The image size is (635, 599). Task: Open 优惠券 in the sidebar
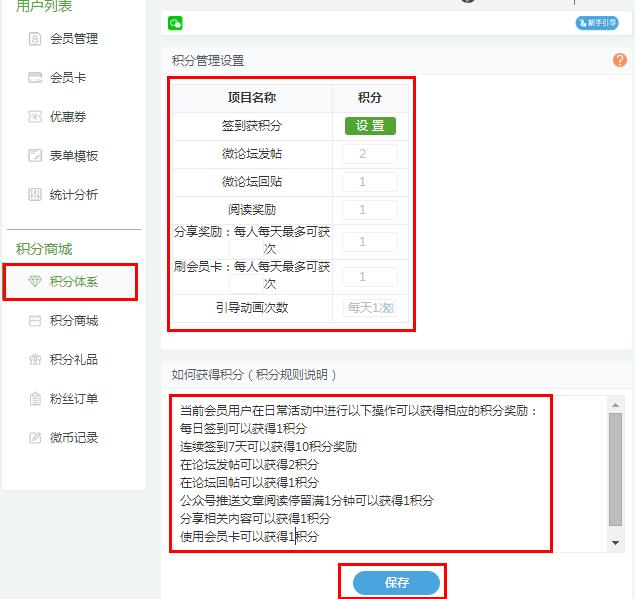[x=68, y=117]
